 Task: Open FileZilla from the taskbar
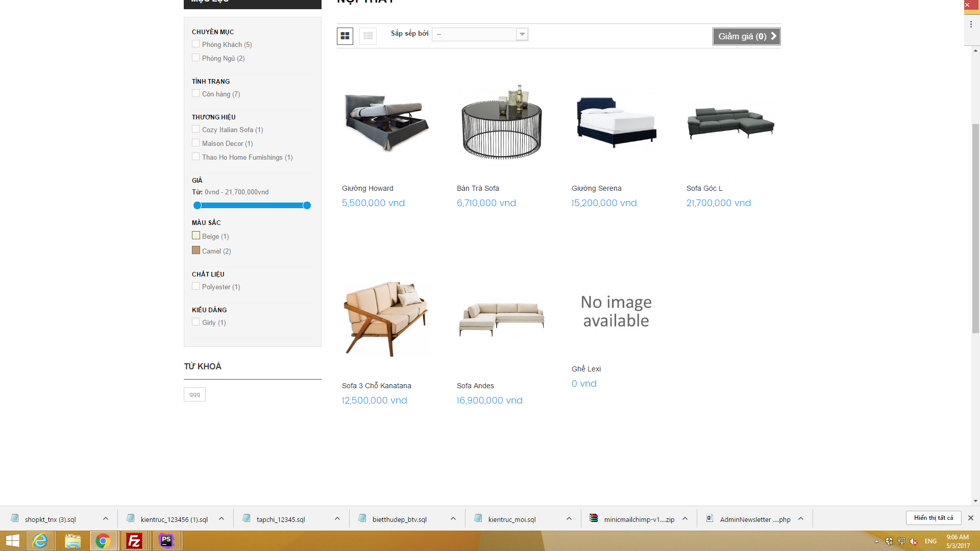tap(134, 541)
